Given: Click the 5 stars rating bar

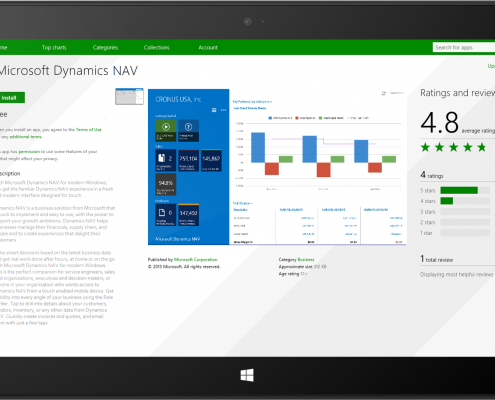Looking at the screenshot, I should pyautogui.click(x=465, y=190).
